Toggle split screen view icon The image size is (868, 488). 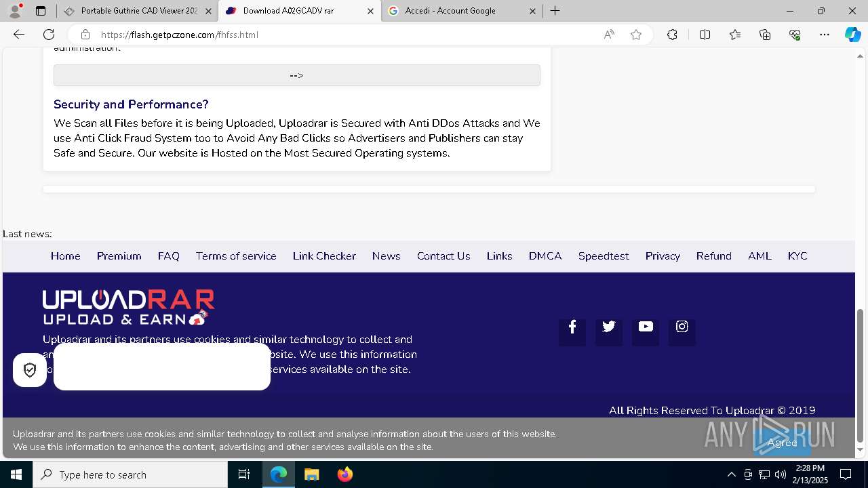(x=705, y=35)
